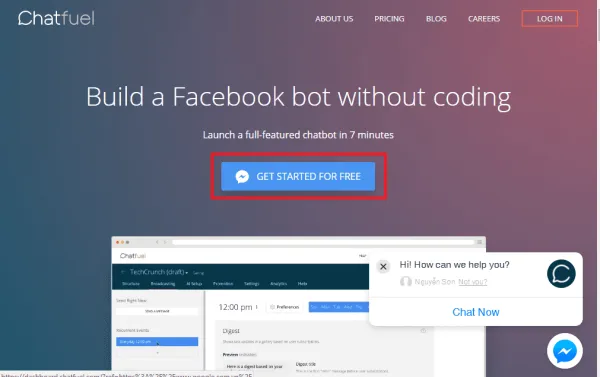Image resolution: width=600 pixels, height=377 pixels.
Task: Click the Chatfuel logo
Action: coord(56,18)
